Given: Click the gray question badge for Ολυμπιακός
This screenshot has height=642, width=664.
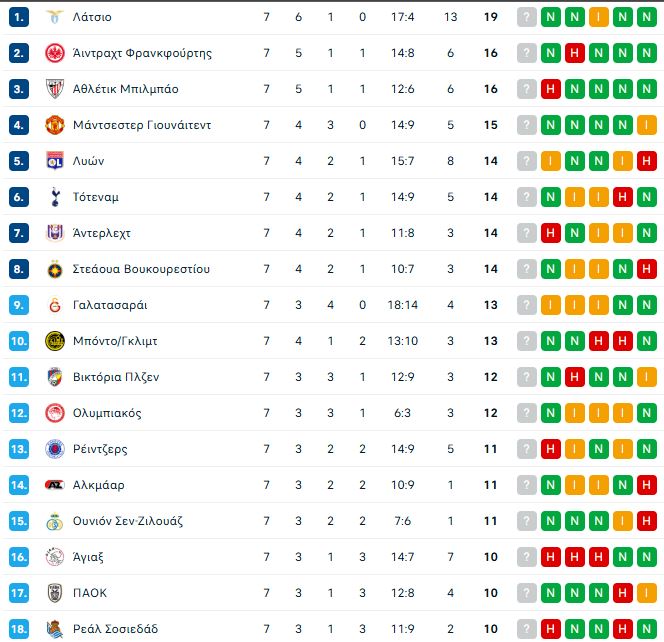Looking at the screenshot, I should tap(527, 413).
